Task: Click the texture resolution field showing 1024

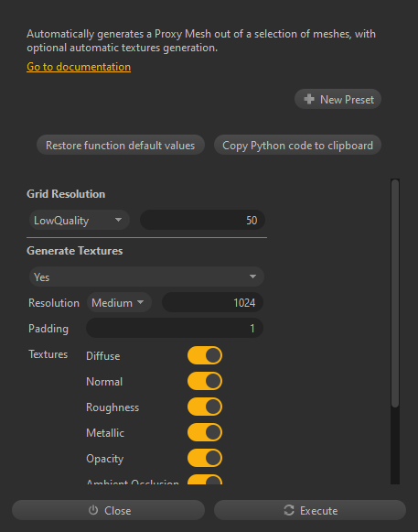Action: [x=212, y=302]
